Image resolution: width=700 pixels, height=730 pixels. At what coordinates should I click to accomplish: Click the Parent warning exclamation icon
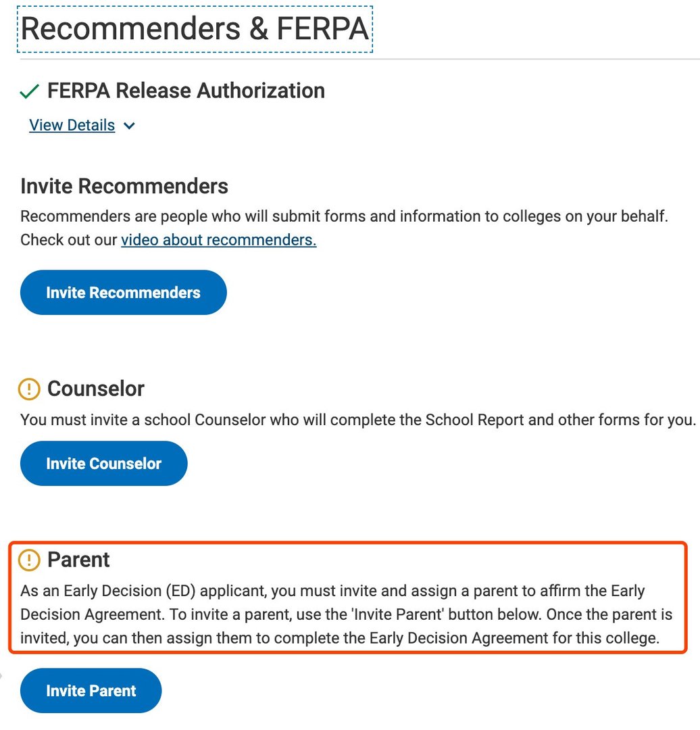pos(30,560)
